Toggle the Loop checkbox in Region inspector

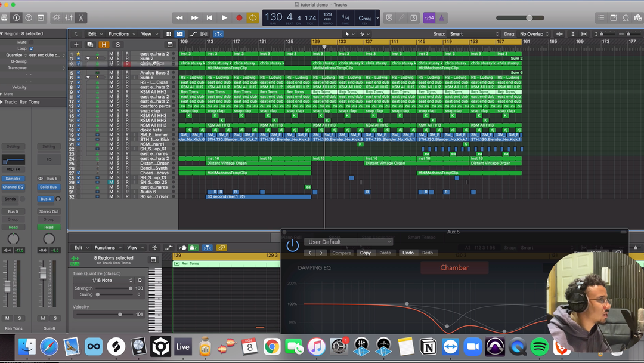[32, 48]
